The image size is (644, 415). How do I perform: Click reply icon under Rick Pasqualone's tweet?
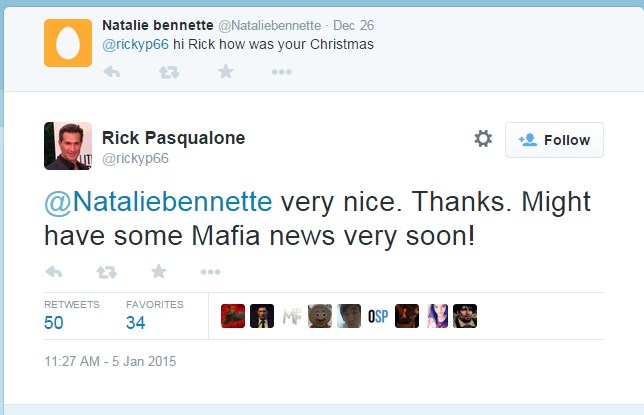(54, 272)
